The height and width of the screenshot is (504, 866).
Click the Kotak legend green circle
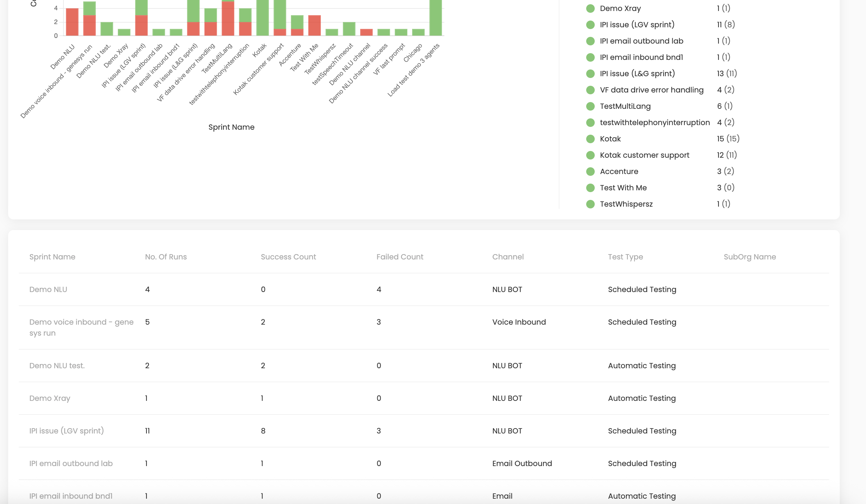point(590,139)
